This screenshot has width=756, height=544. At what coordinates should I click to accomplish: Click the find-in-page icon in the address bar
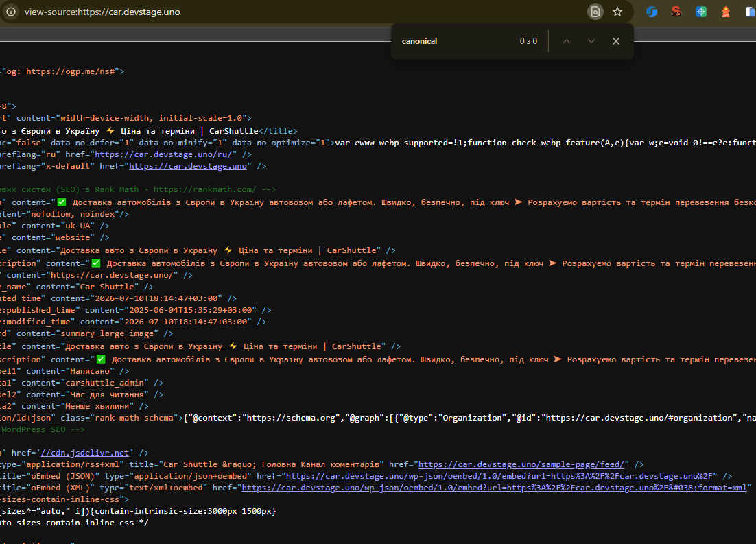(x=595, y=12)
